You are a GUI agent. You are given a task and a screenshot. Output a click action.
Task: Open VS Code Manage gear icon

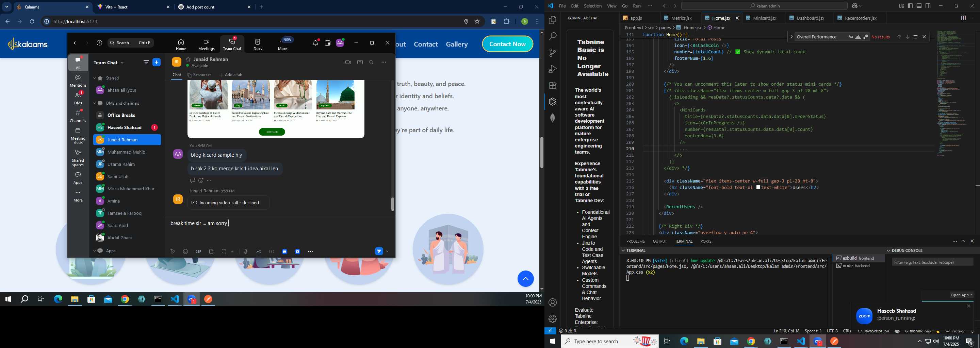click(552, 319)
